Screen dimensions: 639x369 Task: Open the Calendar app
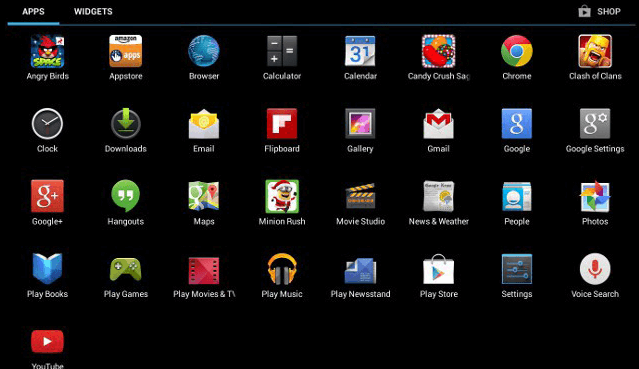point(360,51)
